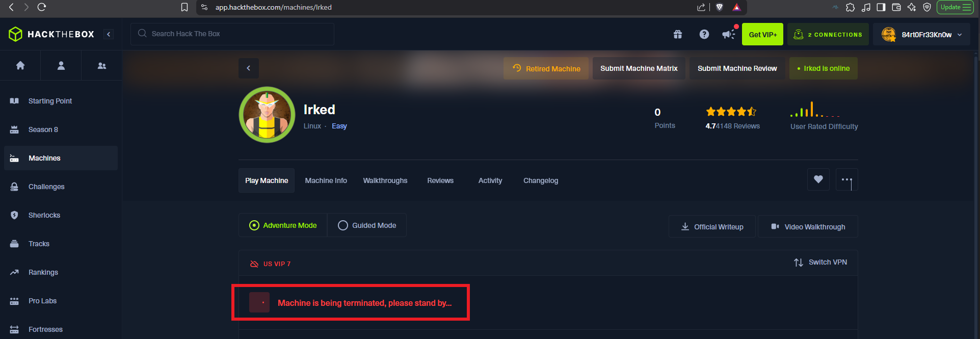
Task: Click the address bar URL
Action: click(x=274, y=7)
